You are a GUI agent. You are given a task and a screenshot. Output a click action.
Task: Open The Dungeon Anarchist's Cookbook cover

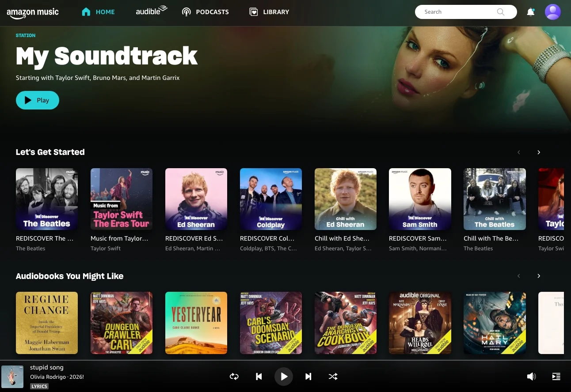click(x=346, y=323)
